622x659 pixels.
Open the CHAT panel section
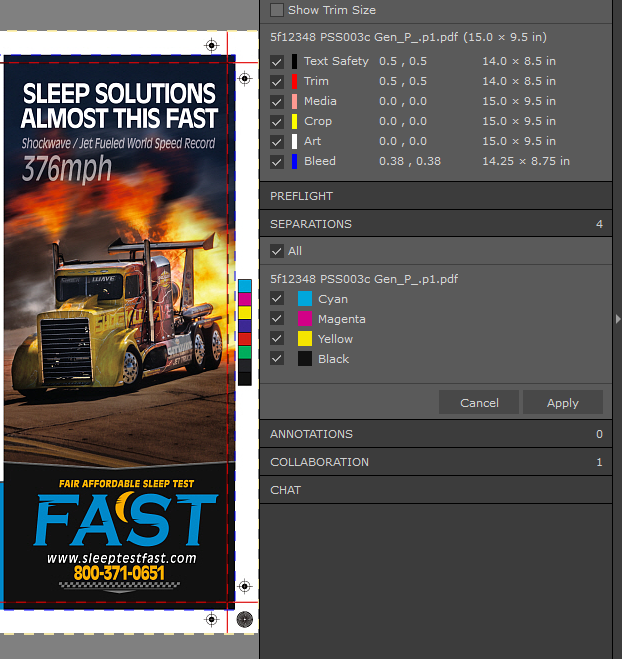click(x=436, y=490)
